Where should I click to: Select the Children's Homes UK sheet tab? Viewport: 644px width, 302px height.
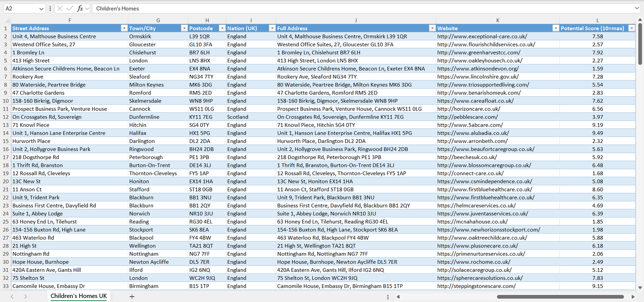click(78, 296)
